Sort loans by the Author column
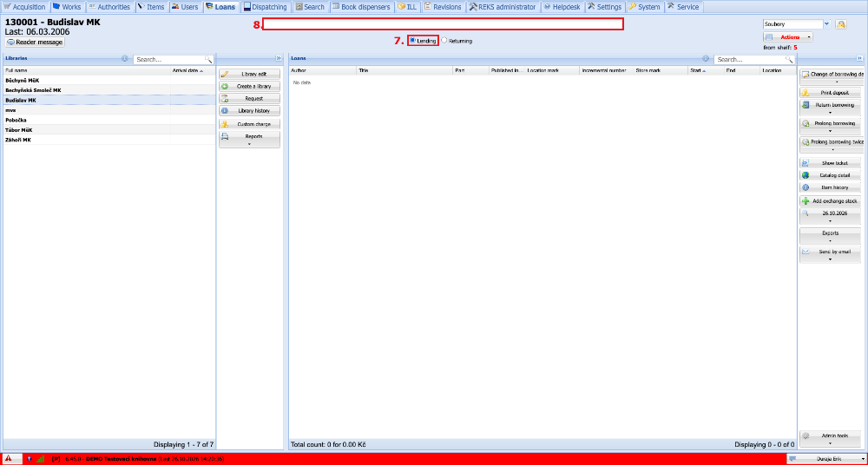This screenshot has width=868, height=465. pos(322,70)
